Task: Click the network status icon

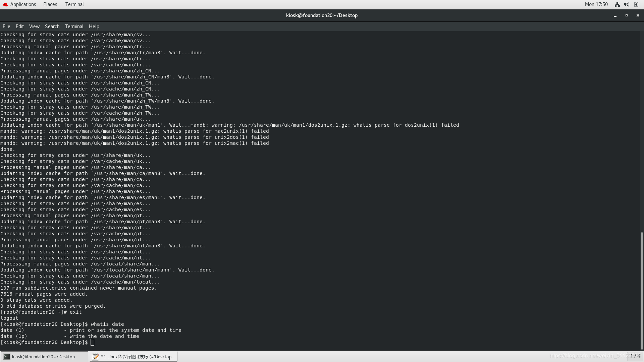Action: click(617, 4)
